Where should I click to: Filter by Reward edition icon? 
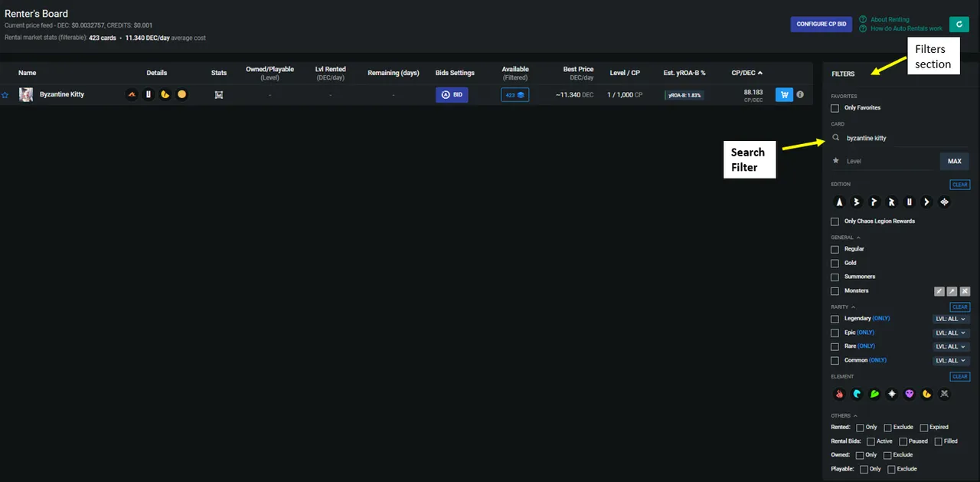[892, 202]
